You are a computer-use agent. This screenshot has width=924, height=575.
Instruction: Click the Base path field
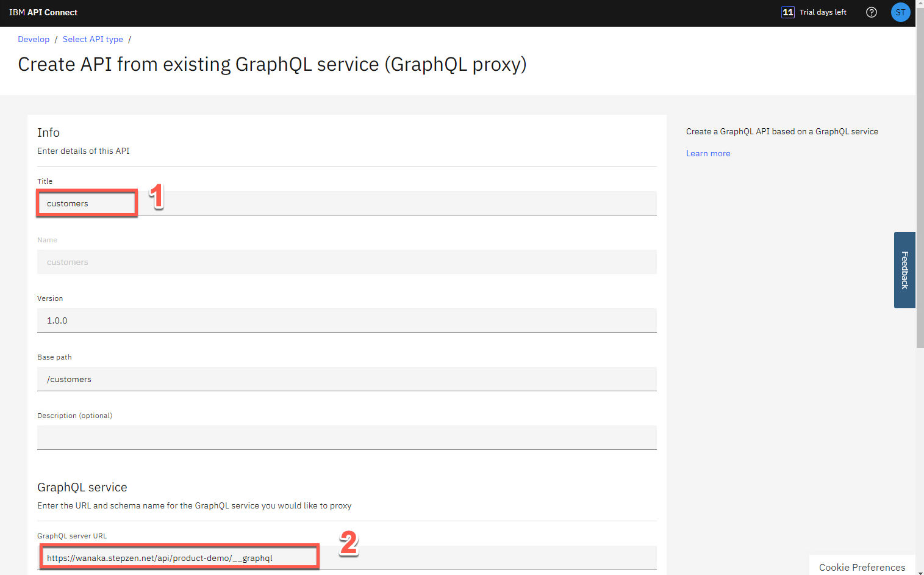point(346,379)
